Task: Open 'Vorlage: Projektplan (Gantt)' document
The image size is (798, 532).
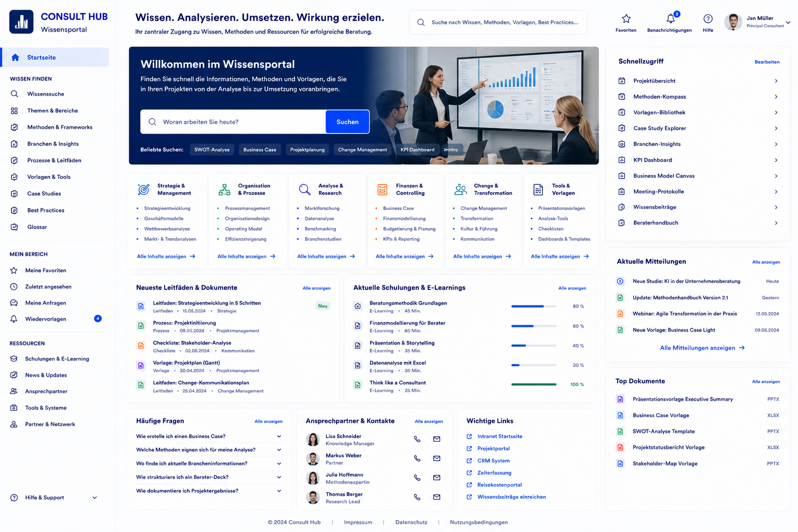Action: (x=187, y=363)
